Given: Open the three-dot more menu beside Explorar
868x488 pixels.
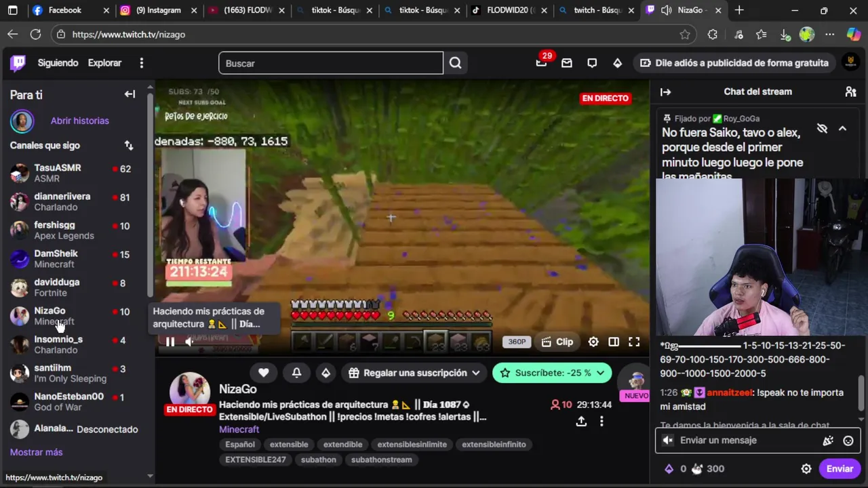Looking at the screenshot, I should tap(141, 63).
